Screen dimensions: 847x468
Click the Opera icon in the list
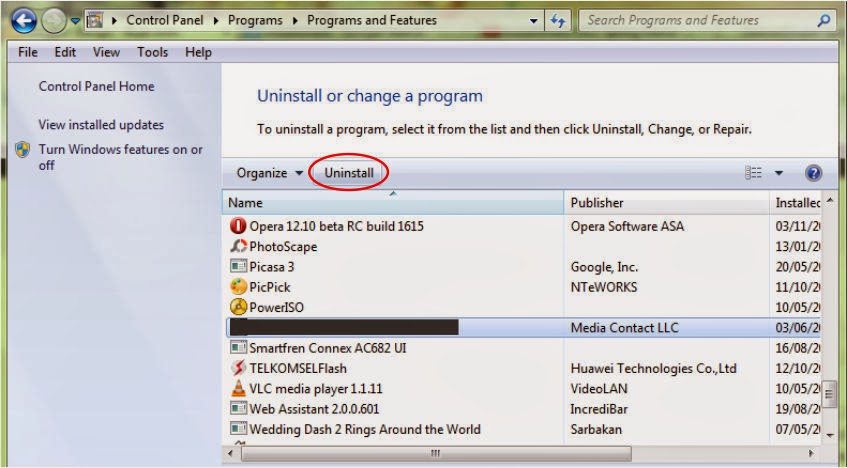click(x=238, y=226)
